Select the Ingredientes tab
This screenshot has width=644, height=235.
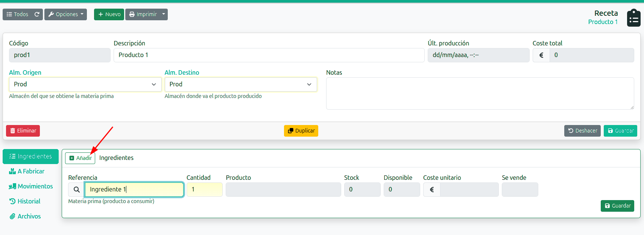[x=30, y=157]
